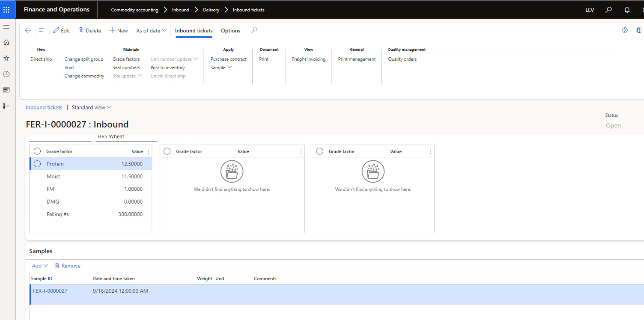Image resolution: width=644 pixels, height=320 pixels.
Task: Open the app launcher waffle icon
Action: click(x=6, y=10)
